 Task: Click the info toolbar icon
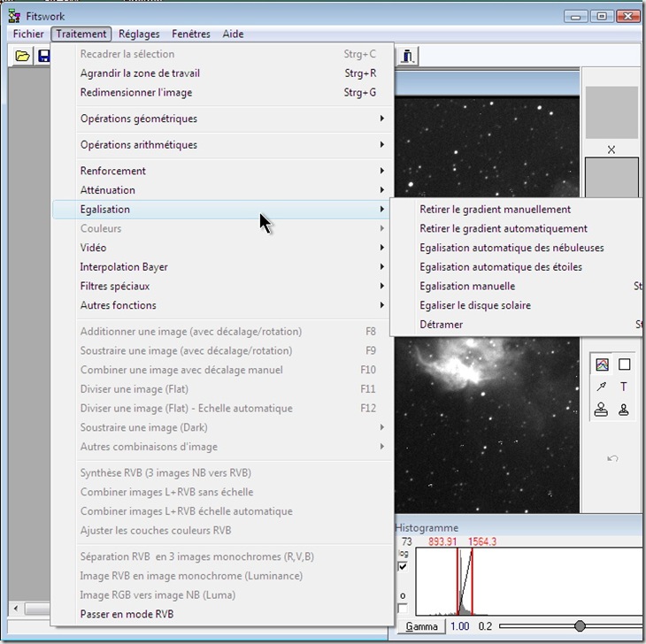(407, 56)
